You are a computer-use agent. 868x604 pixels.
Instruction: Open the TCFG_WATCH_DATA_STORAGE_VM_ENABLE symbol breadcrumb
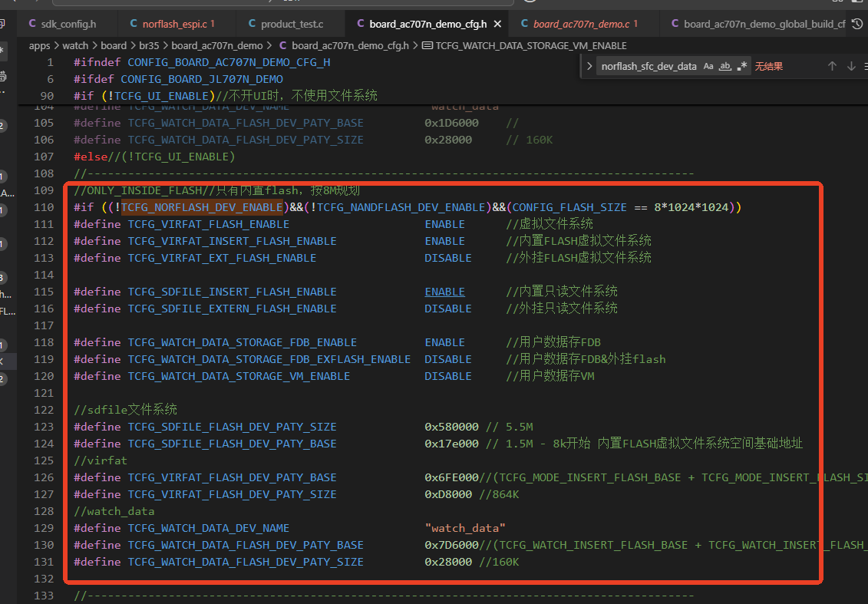coord(531,45)
